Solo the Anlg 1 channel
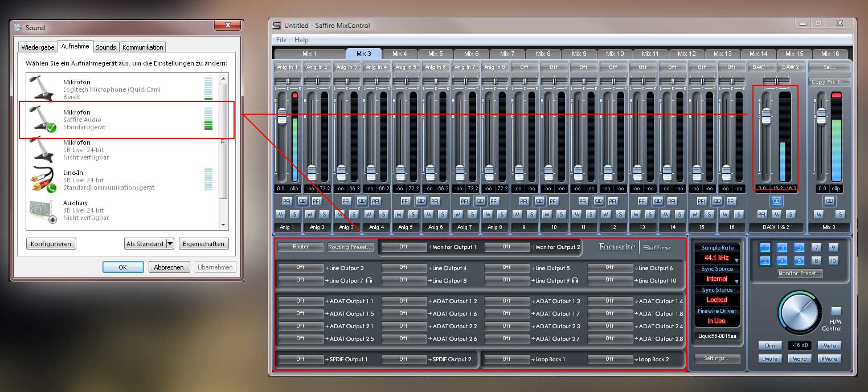 pos(294,214)
